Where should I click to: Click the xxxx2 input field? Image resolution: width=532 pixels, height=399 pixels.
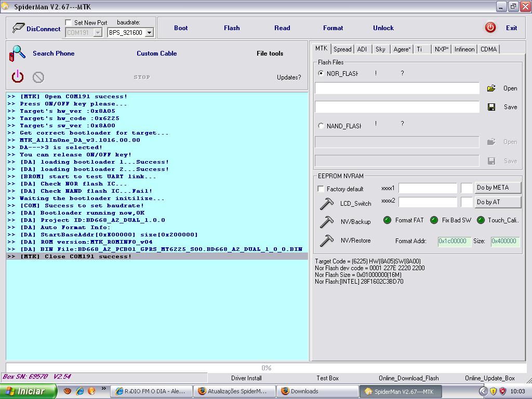[428, 202]
